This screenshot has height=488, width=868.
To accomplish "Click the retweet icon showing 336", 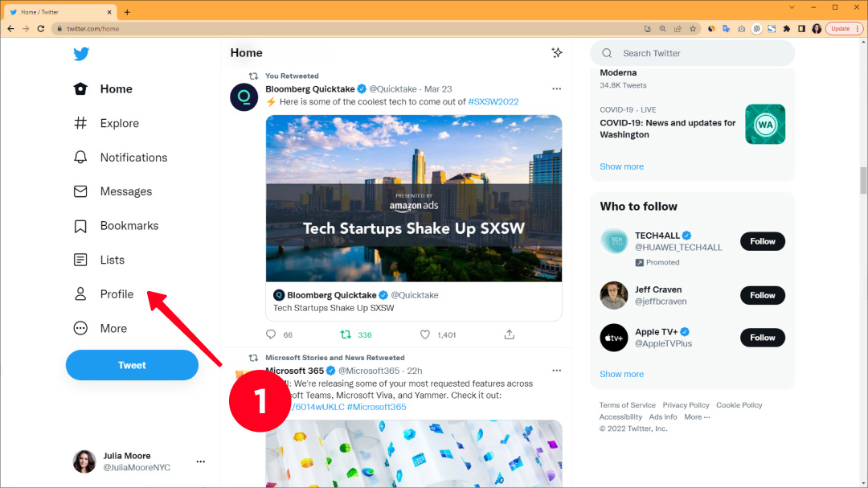I will coord(346,334).
